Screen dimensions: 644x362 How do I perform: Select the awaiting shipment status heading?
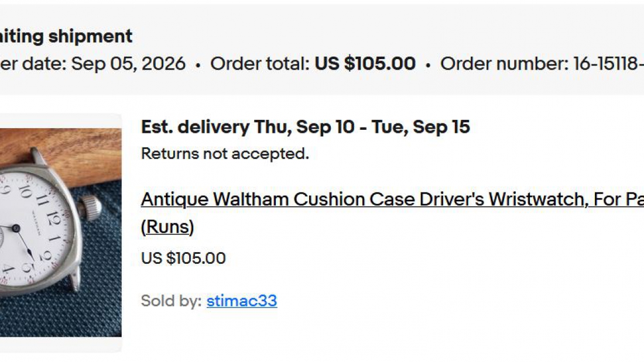point(66,36)
